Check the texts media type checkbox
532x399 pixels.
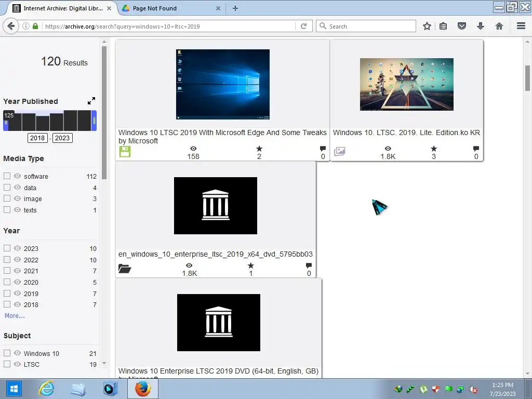(7, 210)
